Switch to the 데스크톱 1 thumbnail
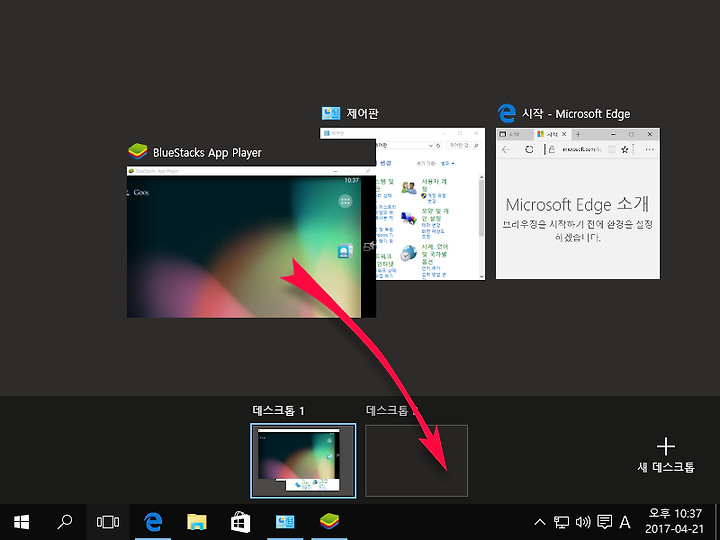Viewport: 720px width, 540px height. click(303, 461)
